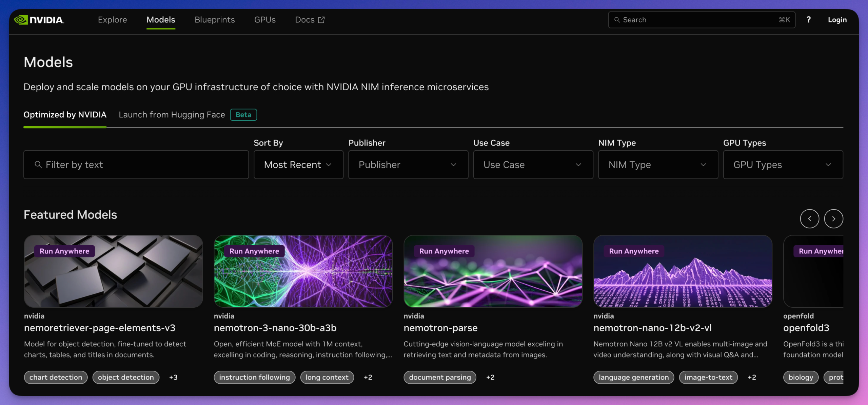This screenshot has height=405, width=868.
Task: Go to the Explore page
Action: pyautogui.click(x=112, y=20)
